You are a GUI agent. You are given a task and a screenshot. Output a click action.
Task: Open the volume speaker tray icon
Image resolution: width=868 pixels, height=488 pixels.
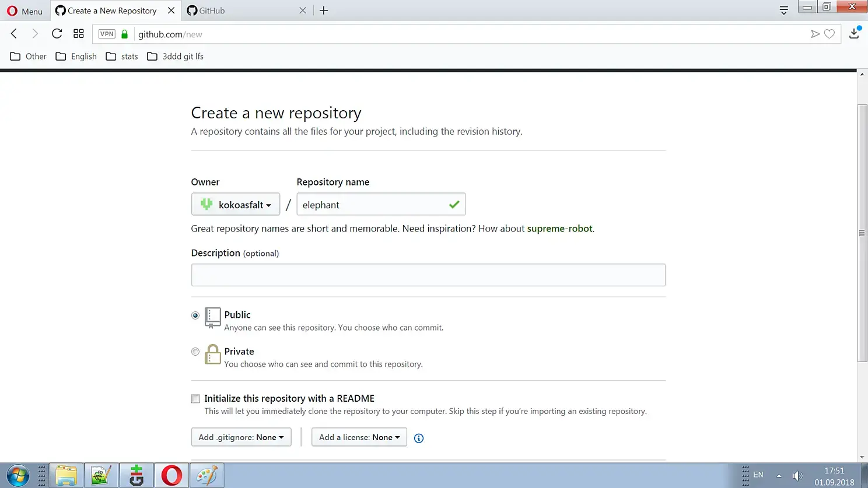point(797,476)
